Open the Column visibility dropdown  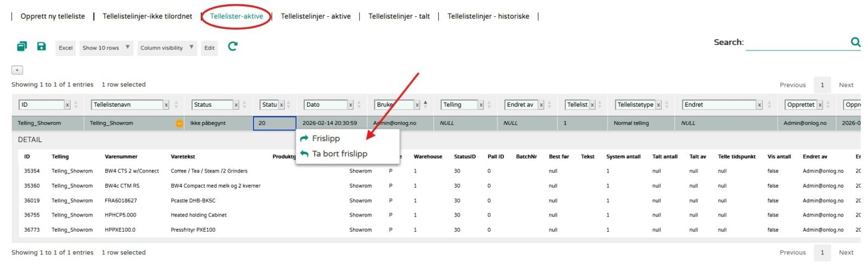point(166,48)
